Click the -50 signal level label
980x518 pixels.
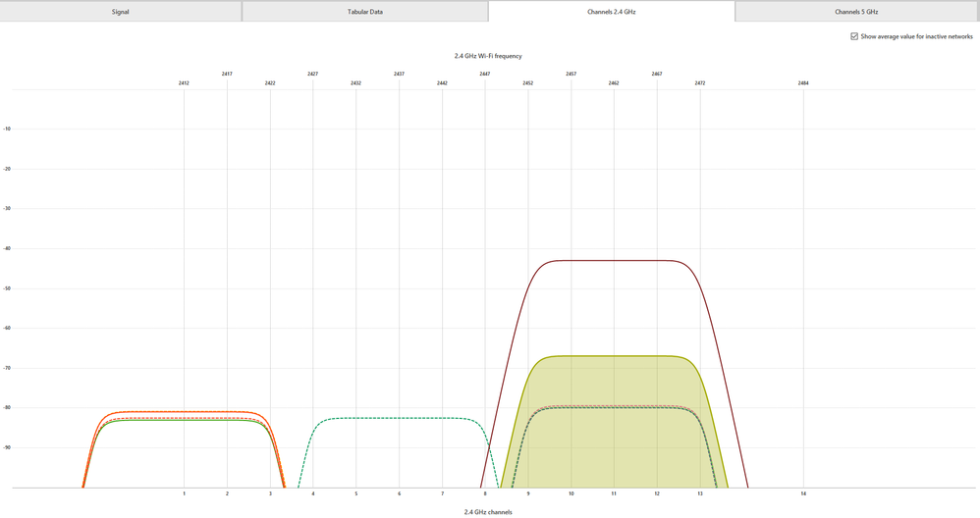click(x=6, y=288)
